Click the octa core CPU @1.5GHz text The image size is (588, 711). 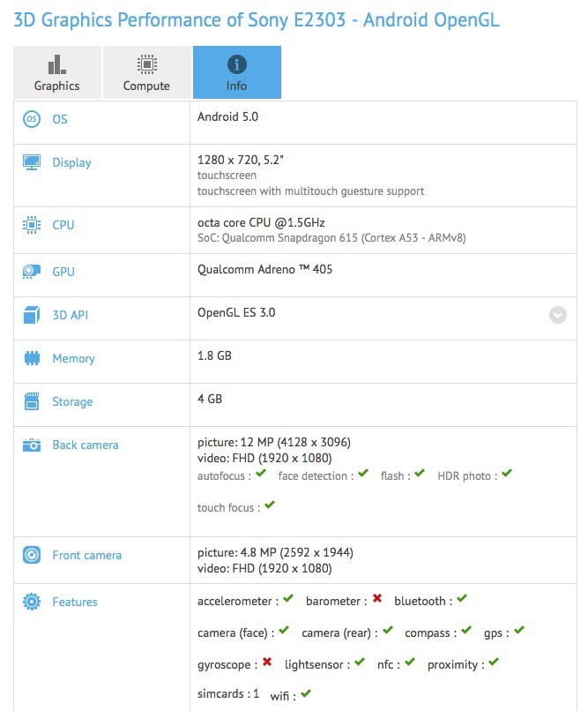[261, 222]
